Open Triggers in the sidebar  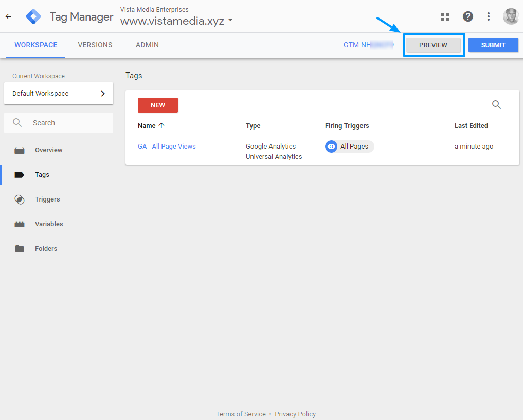(47, 199)
